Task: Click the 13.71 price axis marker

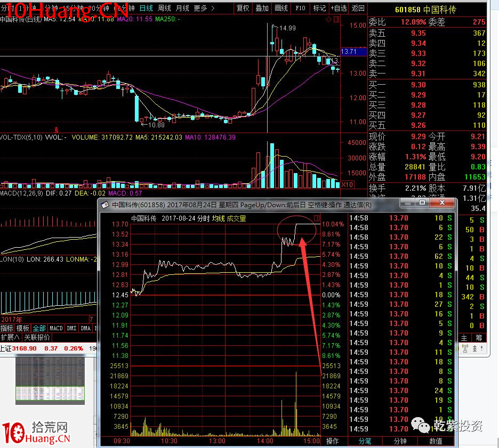Action: [x=353, y=52]
